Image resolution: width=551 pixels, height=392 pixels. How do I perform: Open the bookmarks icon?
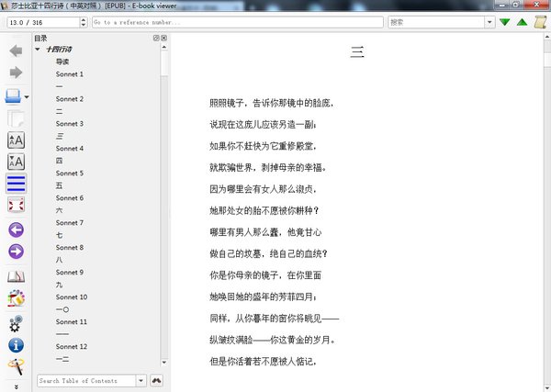(16, 277)
